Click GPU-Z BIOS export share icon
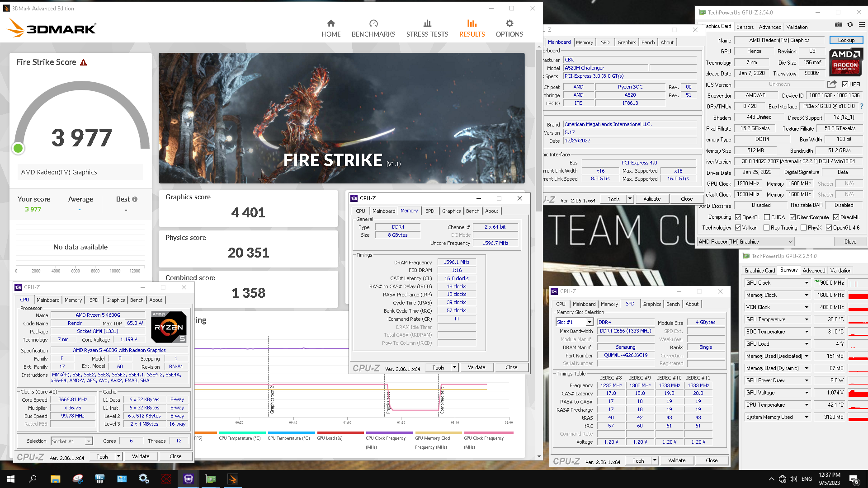The height and width of the screenshot is (488, 868). click(x=832, y=84)
